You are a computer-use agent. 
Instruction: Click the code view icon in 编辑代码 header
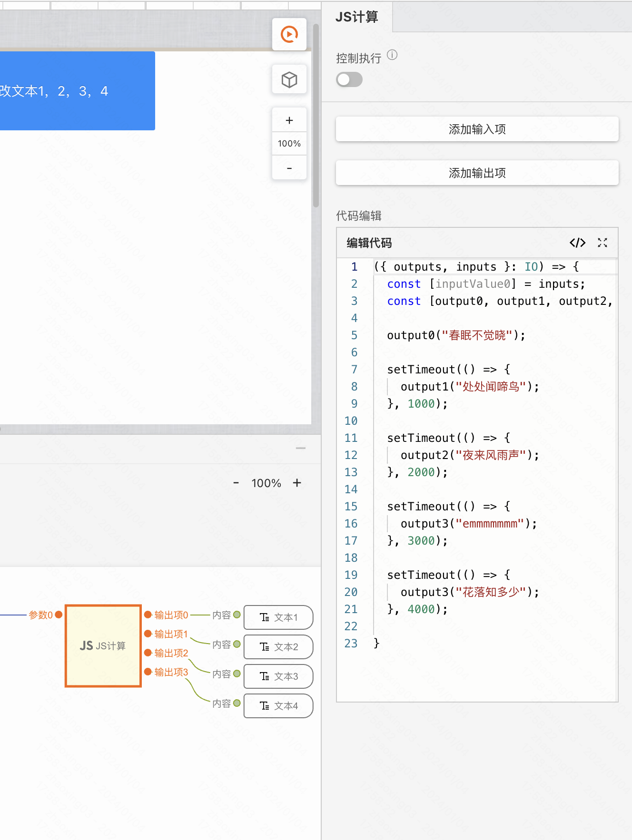pos(578,243)
